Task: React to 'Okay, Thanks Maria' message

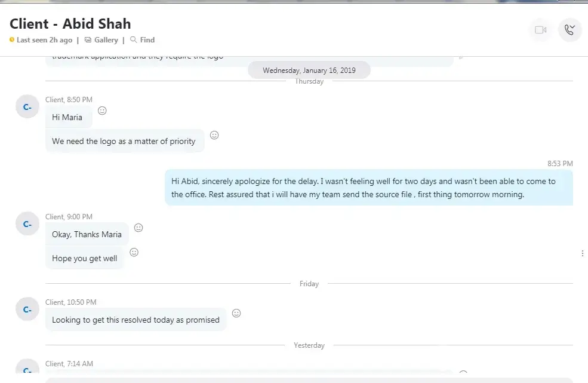Action: [x=138, y=228]
